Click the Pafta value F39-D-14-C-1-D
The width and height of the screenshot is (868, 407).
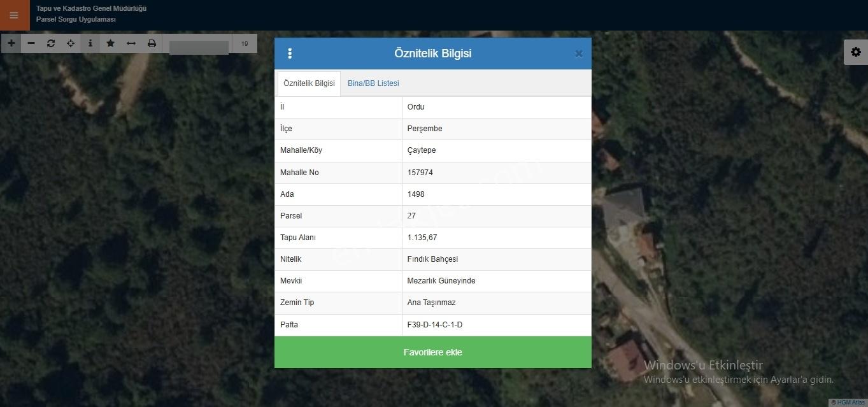435,325
